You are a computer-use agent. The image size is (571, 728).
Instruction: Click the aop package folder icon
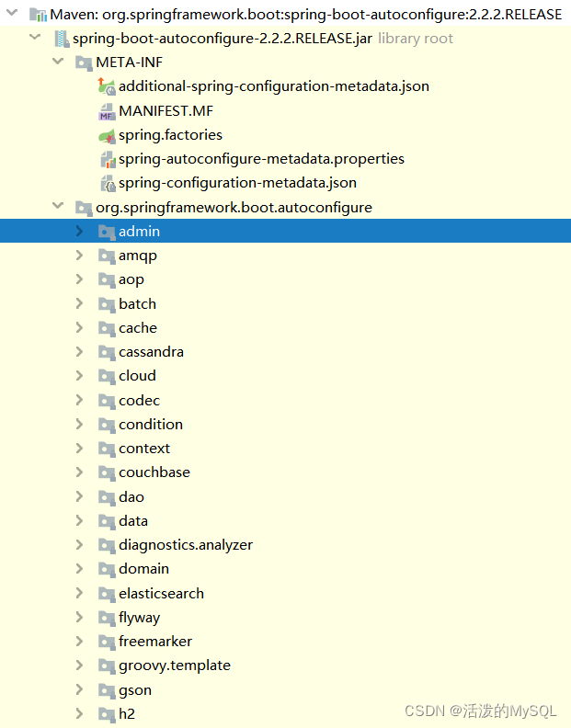click(x=107, y=280)
